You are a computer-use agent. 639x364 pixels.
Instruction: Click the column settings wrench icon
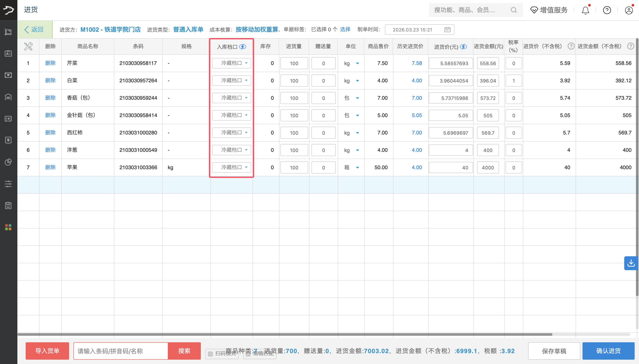click(x=28, y=46)
